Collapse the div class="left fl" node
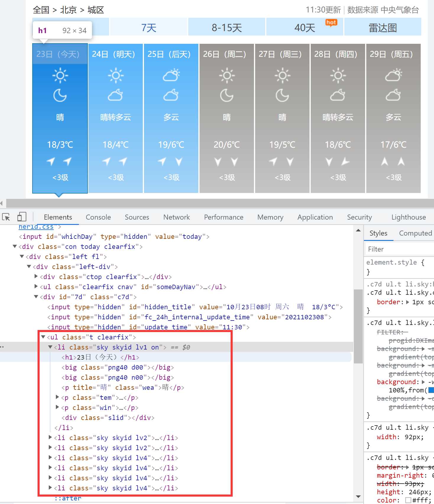 tap(22, 257)
